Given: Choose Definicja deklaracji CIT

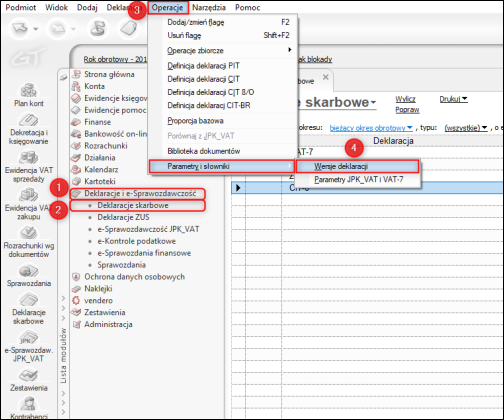Looking at the screenshot, I should click(x=222, y=79).
